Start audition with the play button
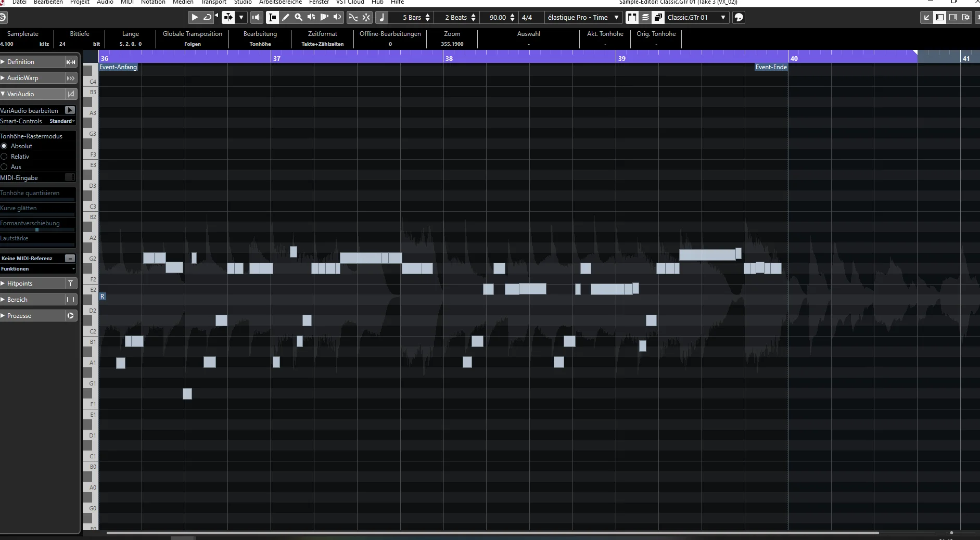The height and width of the screenshot is (540, 980). [195, 17]
